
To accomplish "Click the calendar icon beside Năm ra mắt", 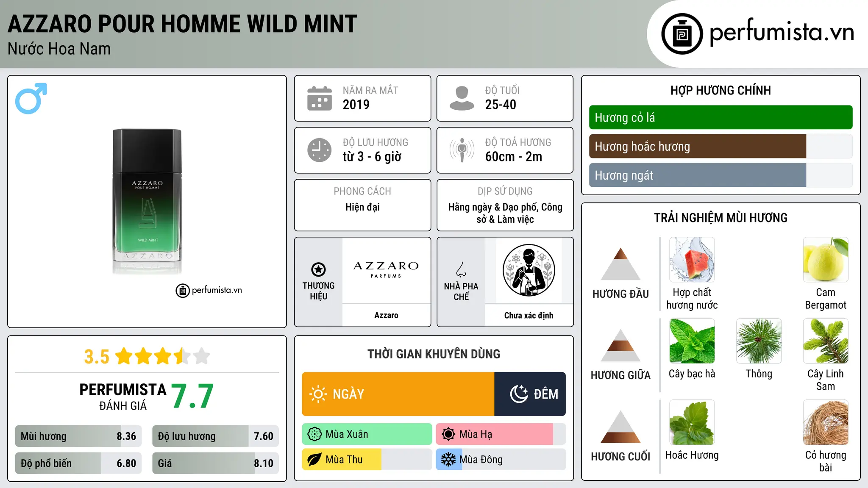I will click(320, 98).
